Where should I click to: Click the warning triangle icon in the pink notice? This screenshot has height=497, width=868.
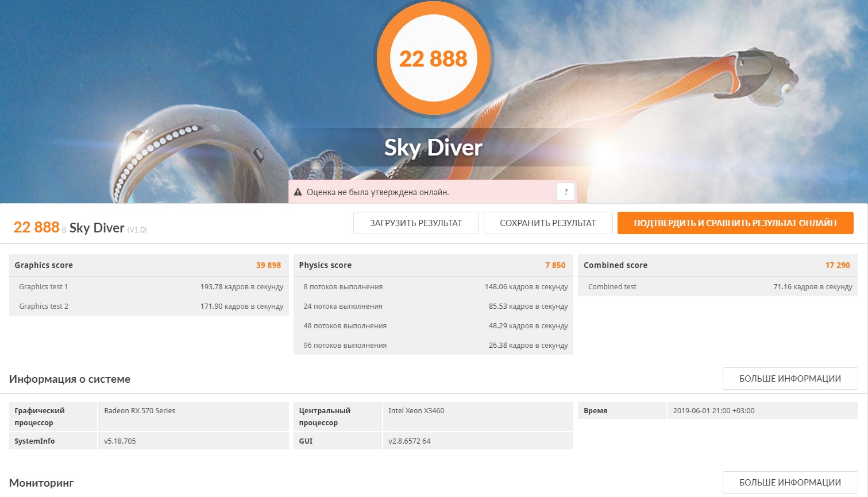click(298, 192)
